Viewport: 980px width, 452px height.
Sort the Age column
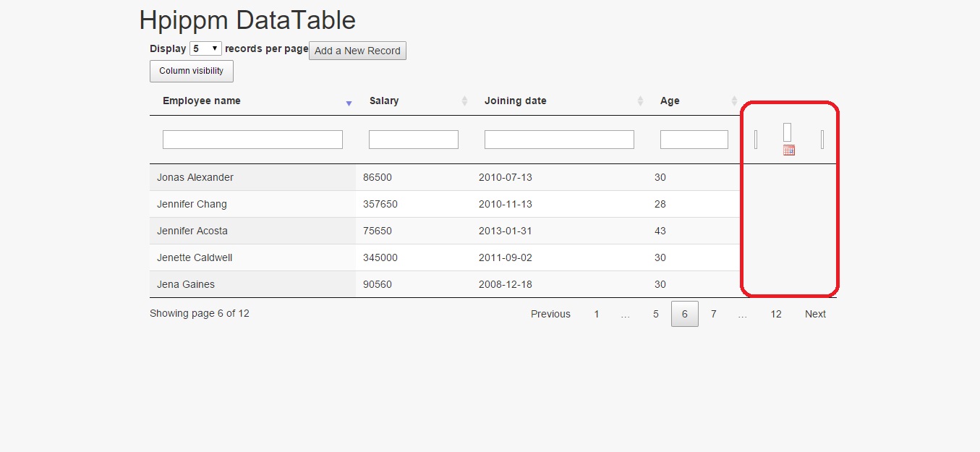pyautogui.click(x=734, y=101)
